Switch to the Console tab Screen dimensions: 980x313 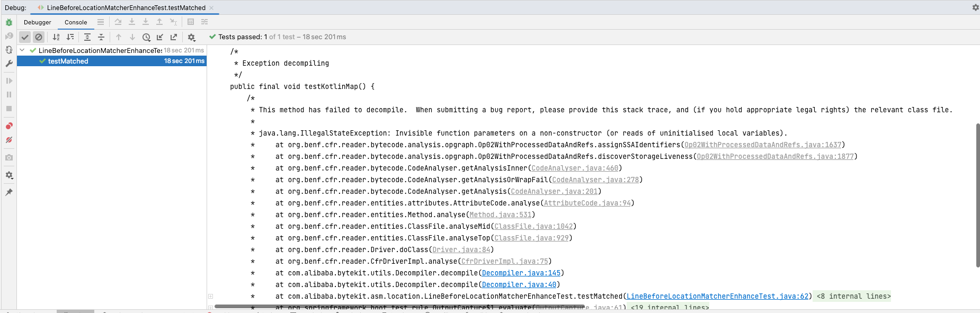pos(76,22)
